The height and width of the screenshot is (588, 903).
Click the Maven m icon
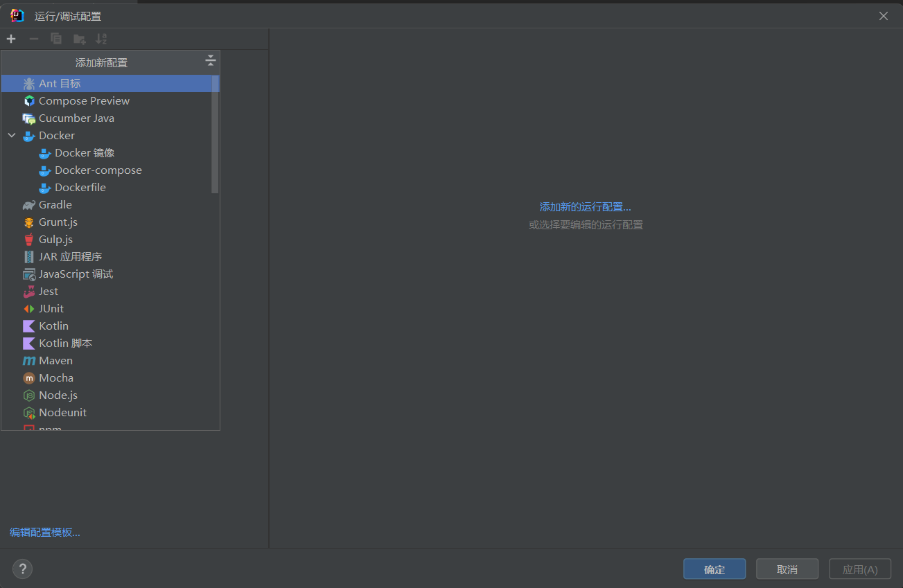click(29, 361)
